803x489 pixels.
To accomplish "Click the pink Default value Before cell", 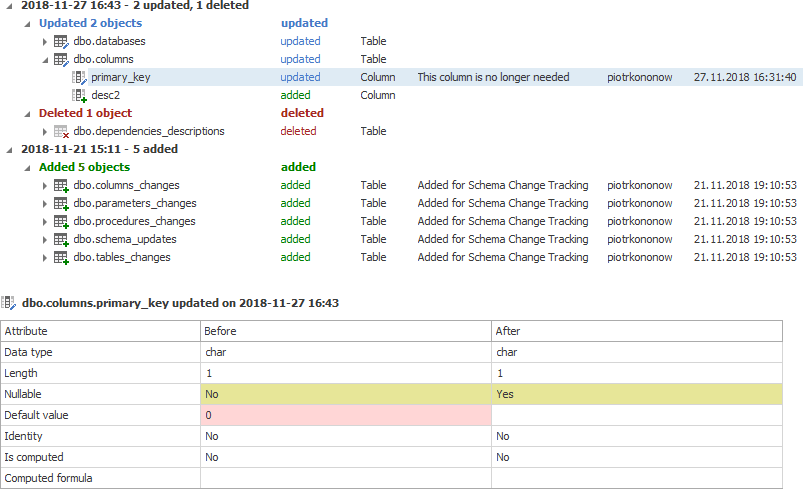I will [x=345, y=415].
